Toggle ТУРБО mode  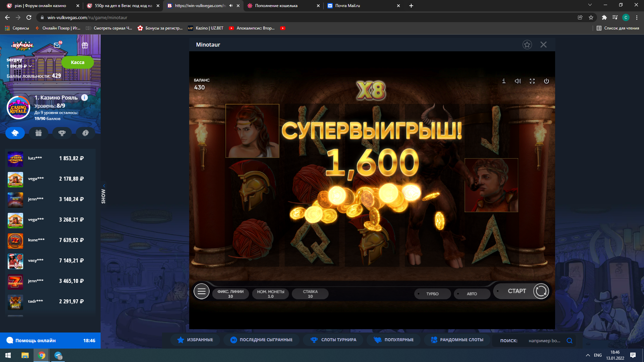[433, 294]
